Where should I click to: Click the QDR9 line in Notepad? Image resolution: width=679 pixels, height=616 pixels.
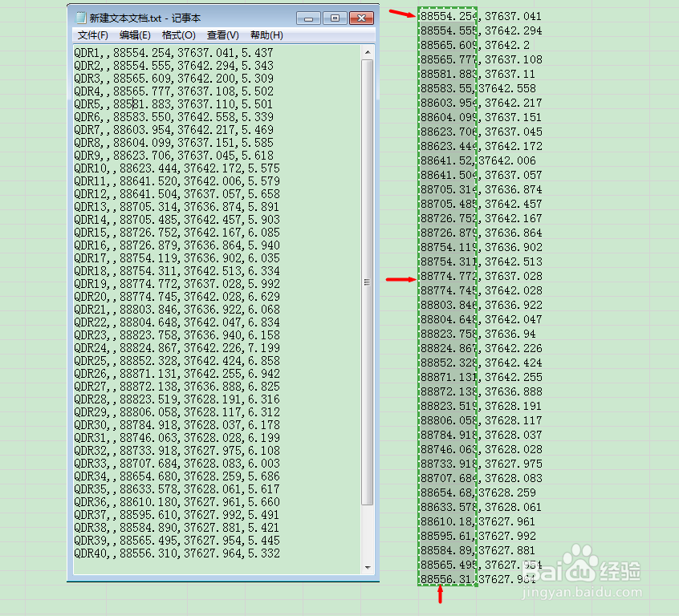173,156
